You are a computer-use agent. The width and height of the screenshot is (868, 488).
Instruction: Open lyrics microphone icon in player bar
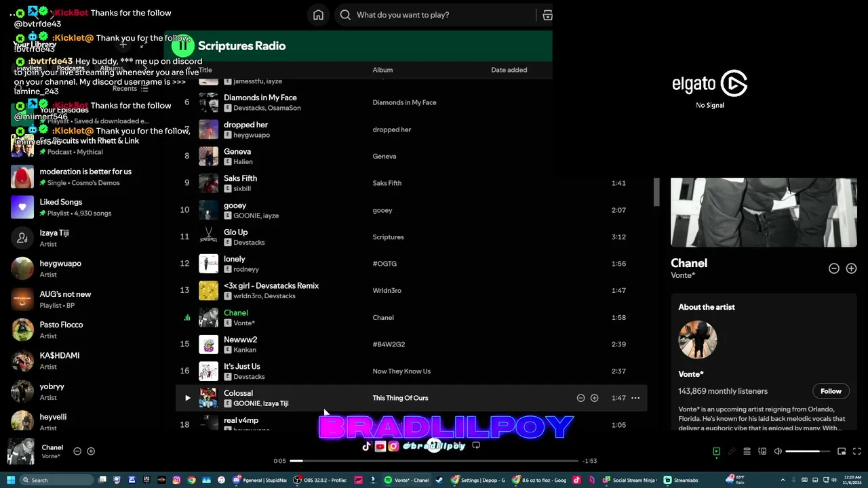[732, 451]
